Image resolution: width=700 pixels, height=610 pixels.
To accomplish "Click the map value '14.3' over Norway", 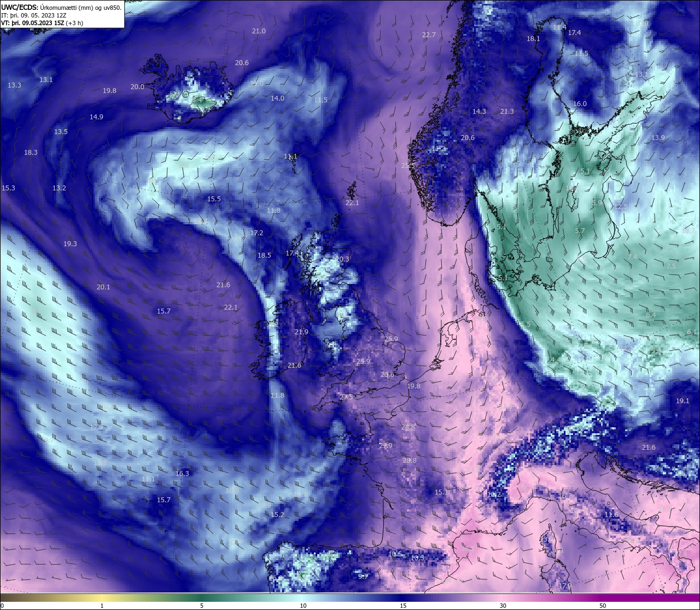I will [479, 112].
